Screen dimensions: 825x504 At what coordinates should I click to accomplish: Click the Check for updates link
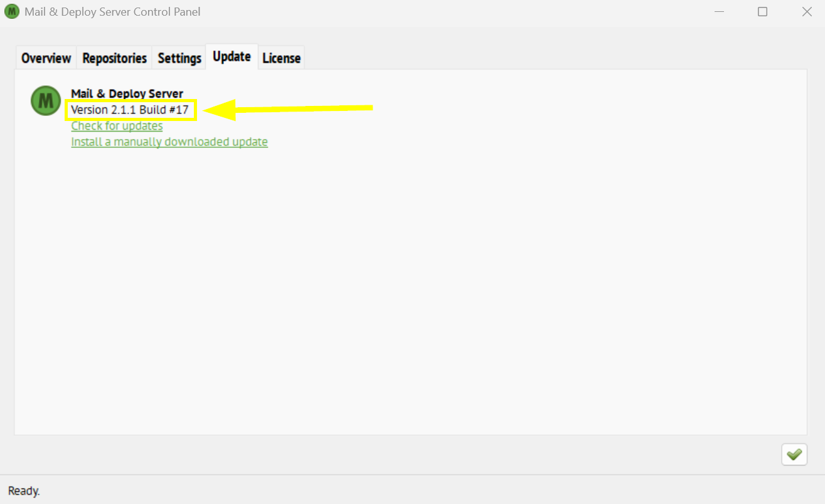point(117,126)
